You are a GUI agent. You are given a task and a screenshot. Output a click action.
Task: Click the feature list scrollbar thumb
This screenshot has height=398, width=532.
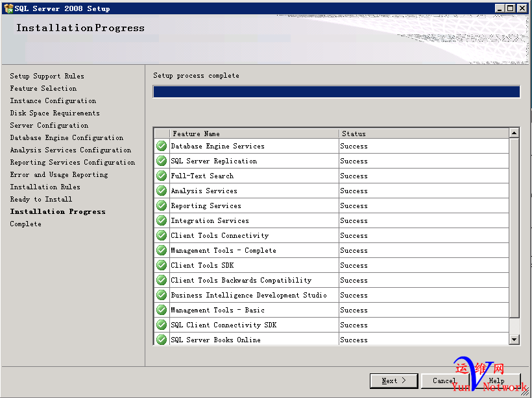[x=514, y=228]
